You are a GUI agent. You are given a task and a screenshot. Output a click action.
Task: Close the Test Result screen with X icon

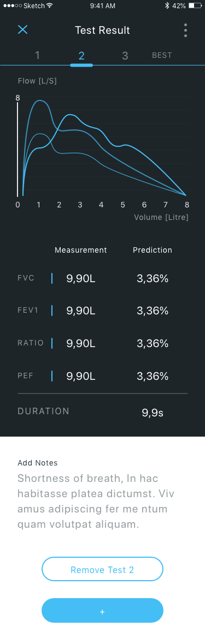click(22, 29)
